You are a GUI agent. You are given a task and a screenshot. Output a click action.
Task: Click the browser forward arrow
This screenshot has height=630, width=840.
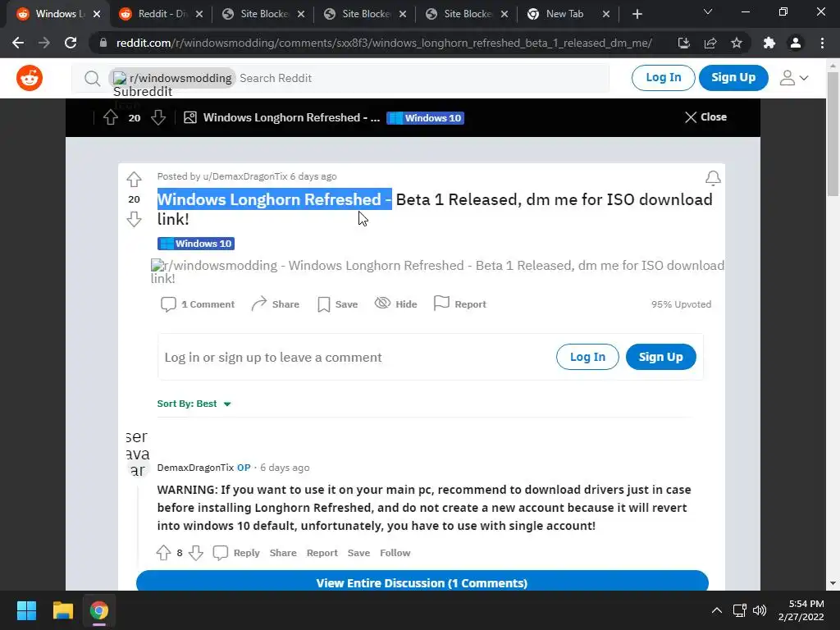pyautogui.click(x=44, y=43)
